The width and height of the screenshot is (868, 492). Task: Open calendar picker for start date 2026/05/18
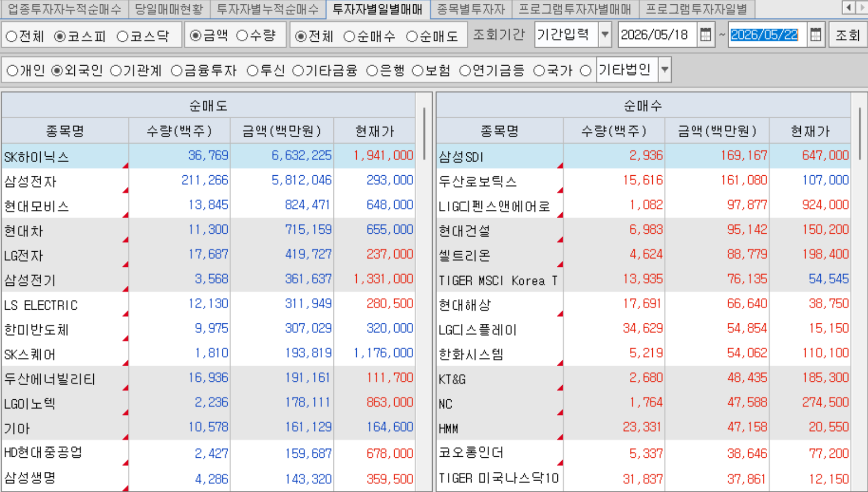tap(705, 35)
